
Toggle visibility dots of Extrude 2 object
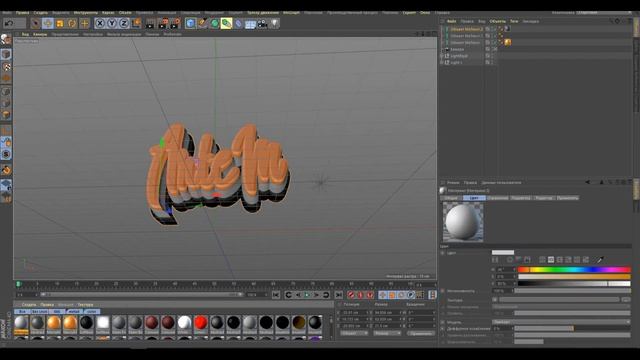click(493, 29)
